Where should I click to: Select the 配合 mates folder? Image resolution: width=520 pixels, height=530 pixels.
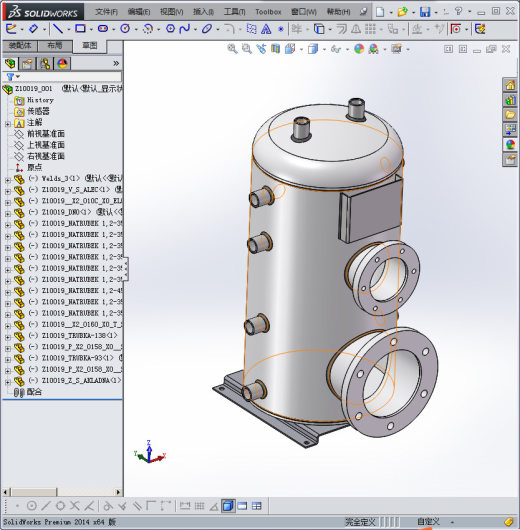(34, 392)
